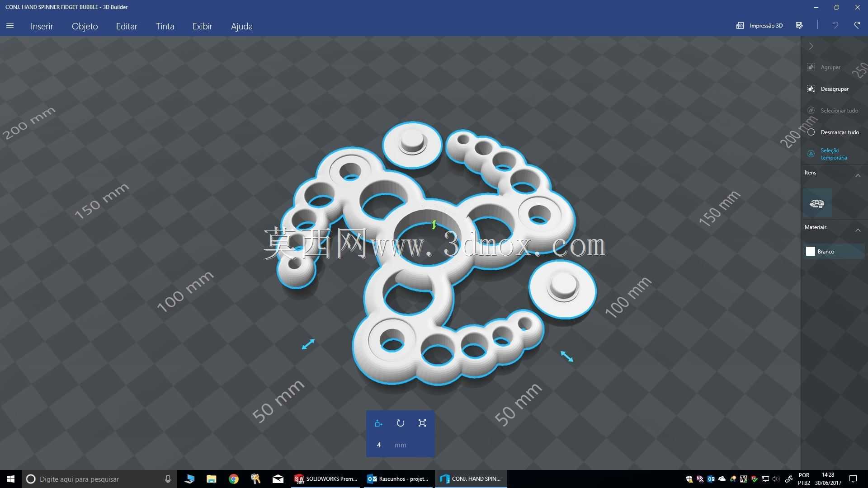Open the Tinta menu
868x488 pixels.
[x=165, y=26]
